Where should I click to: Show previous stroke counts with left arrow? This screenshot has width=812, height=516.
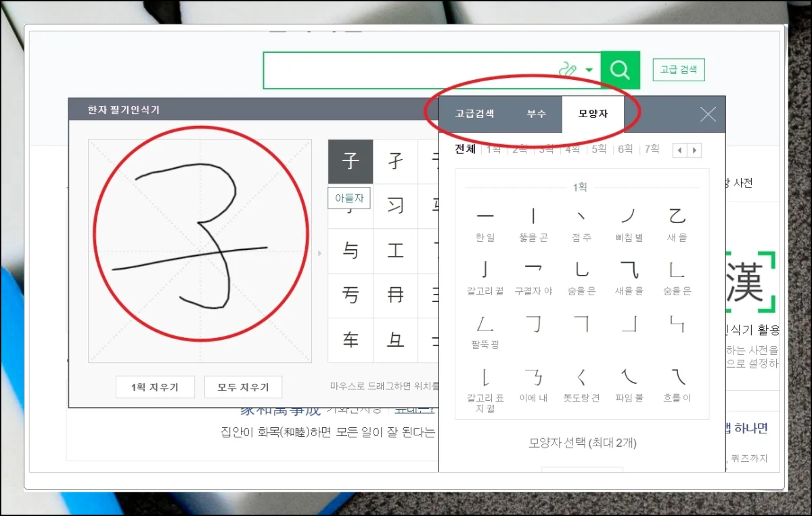coord(680,150)
